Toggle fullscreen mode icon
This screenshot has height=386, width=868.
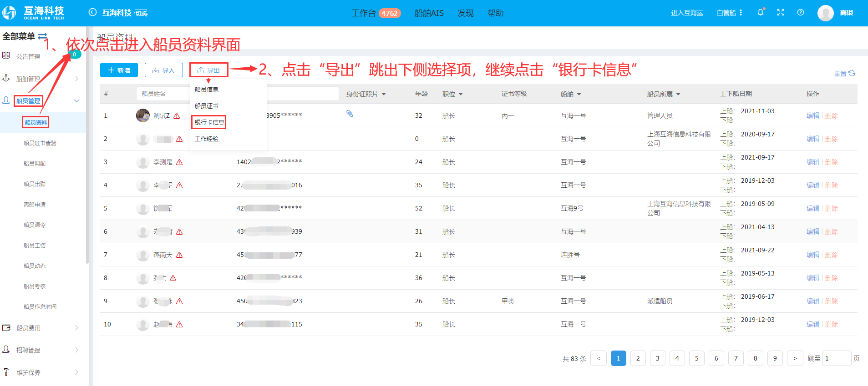[781, 12]
